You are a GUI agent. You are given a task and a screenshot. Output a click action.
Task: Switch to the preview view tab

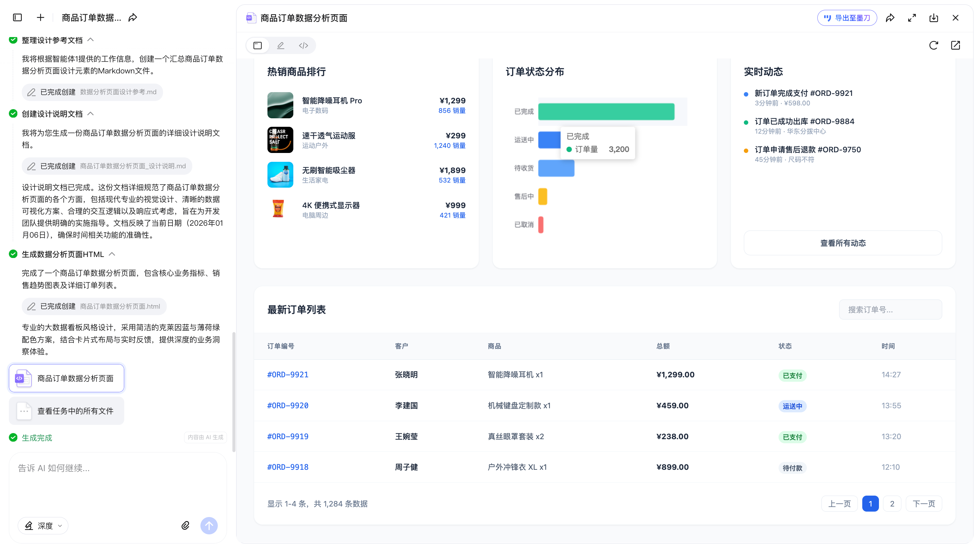tap(258, 46)
